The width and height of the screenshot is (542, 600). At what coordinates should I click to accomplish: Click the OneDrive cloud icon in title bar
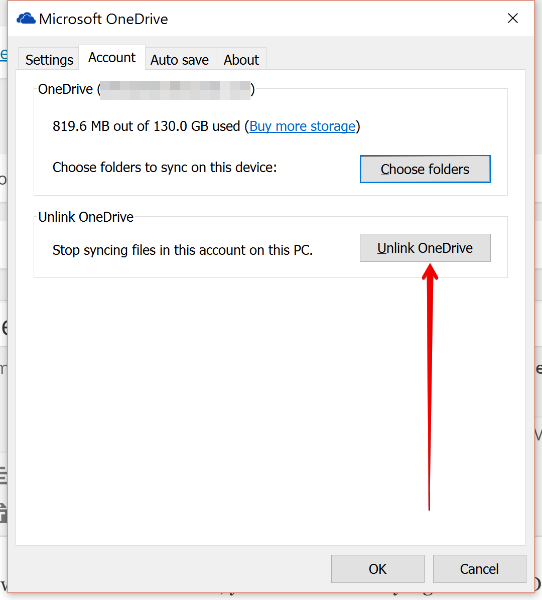[x=26, y=18]
